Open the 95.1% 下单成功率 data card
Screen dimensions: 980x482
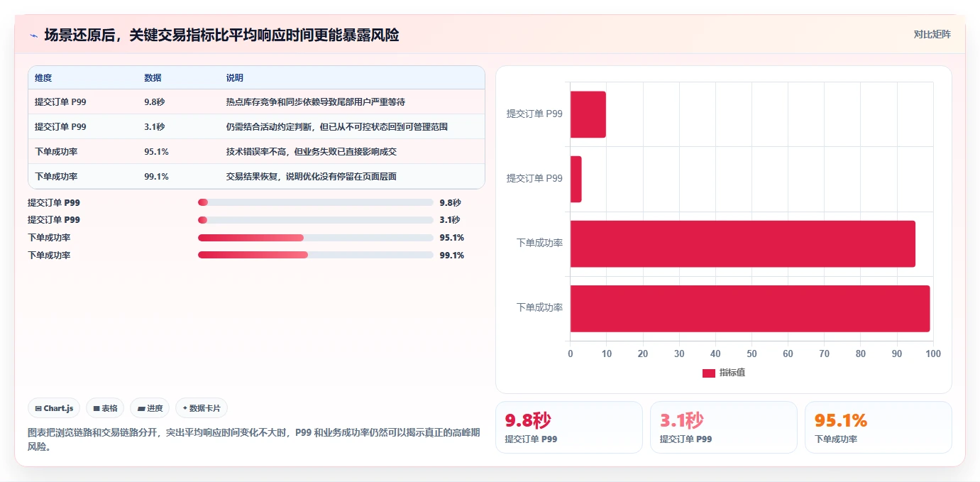coord(878,427)
